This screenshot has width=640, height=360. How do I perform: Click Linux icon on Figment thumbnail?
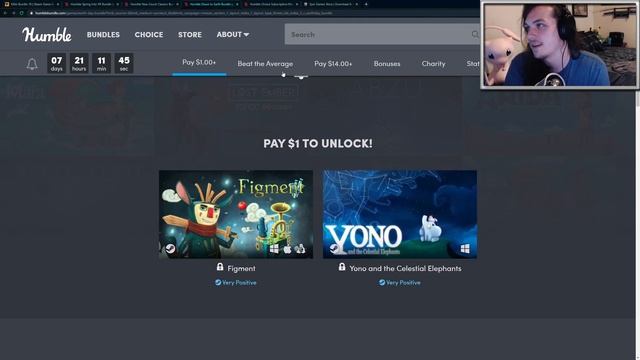click(x=300, y=248)
